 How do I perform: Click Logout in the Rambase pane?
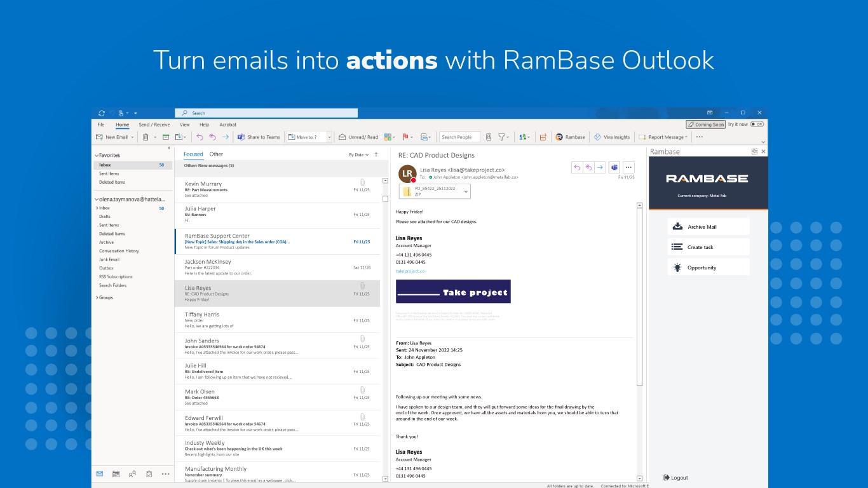(675, 478)
